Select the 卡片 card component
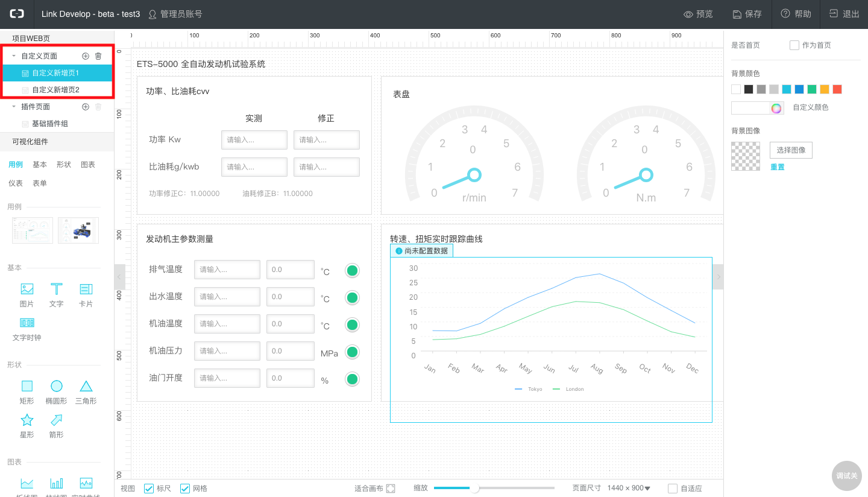Viewport: 868px width, 497px height. pos(86,295)
